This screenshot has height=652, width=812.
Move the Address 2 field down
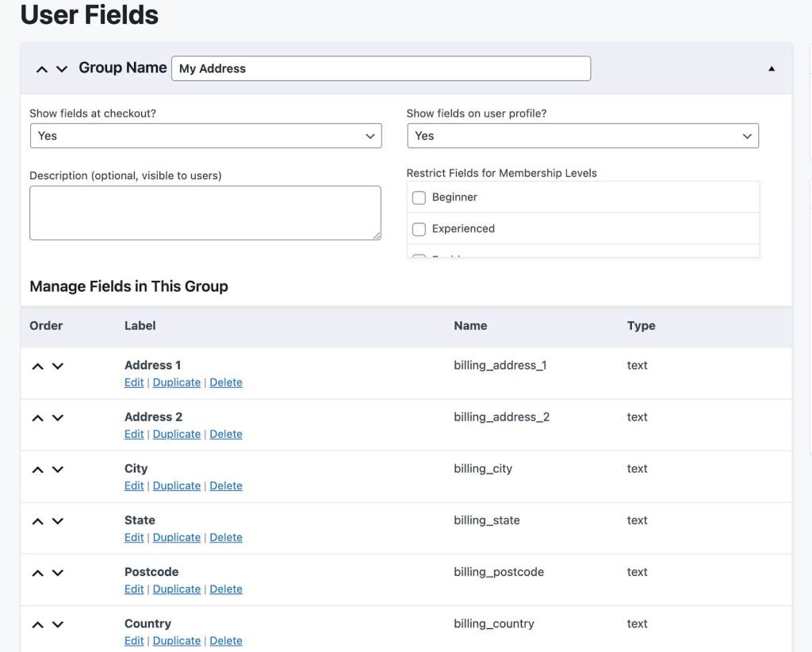[x=56, y=417]
